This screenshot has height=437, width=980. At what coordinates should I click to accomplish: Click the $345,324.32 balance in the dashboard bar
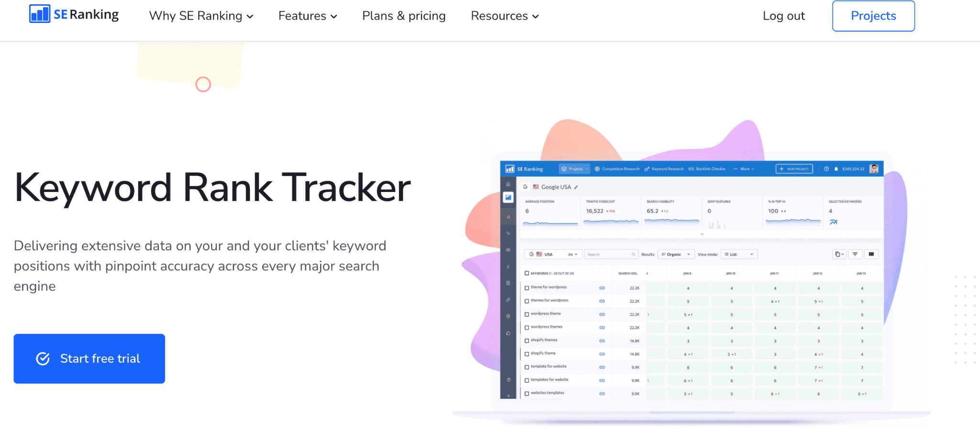(x=853, y=169)
